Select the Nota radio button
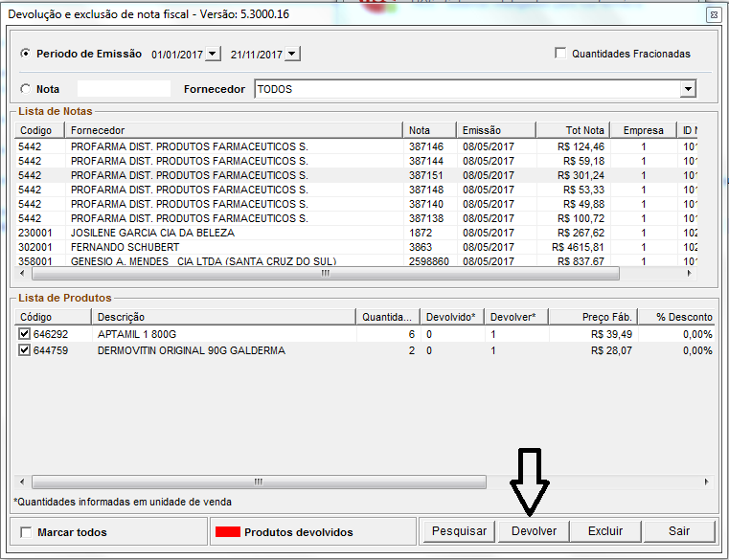Screen dimensions: 729x560 (x=25, y=89)
